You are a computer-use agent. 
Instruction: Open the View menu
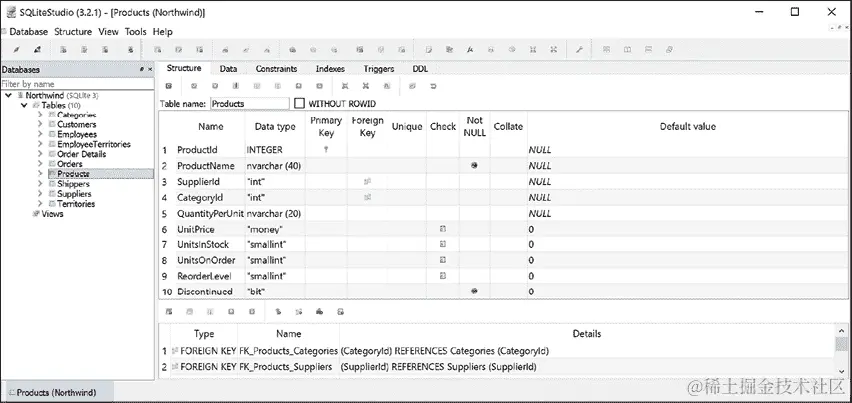(x=108, y=32)
